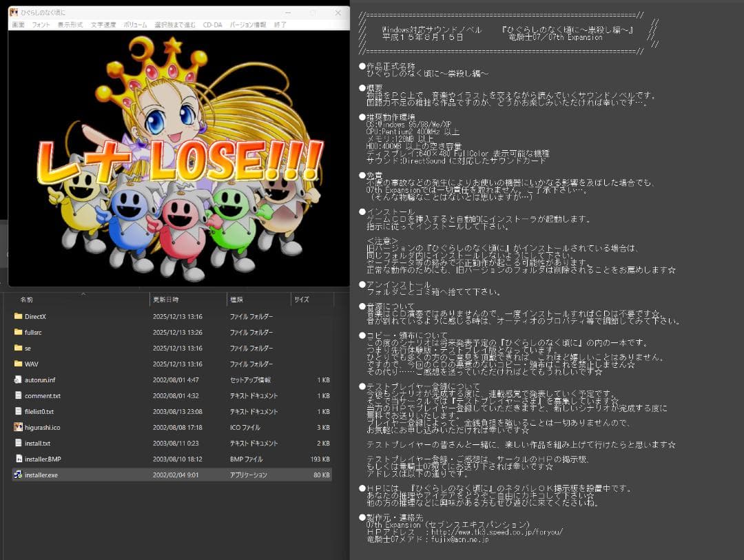This screenshot has height=560, width=744.
Task: Click the installer.exe application icon
Action: [19, 475]
